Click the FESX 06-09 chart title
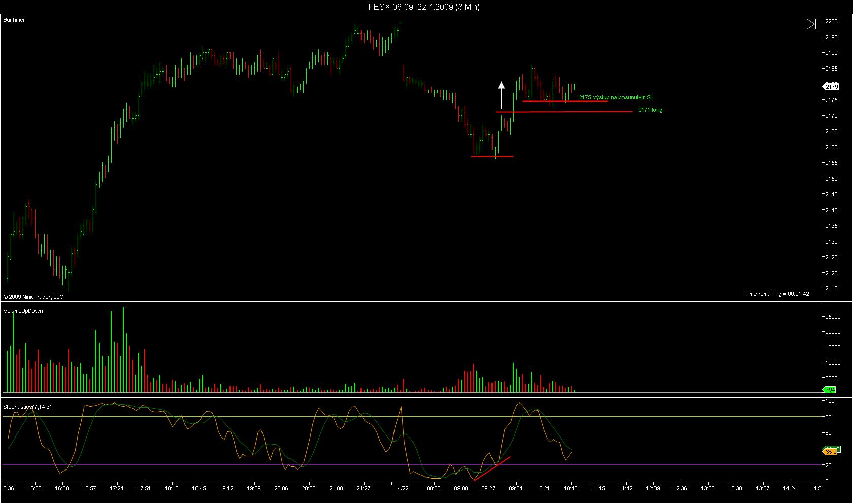Viewport: 853px width, 504px height. 424,7
